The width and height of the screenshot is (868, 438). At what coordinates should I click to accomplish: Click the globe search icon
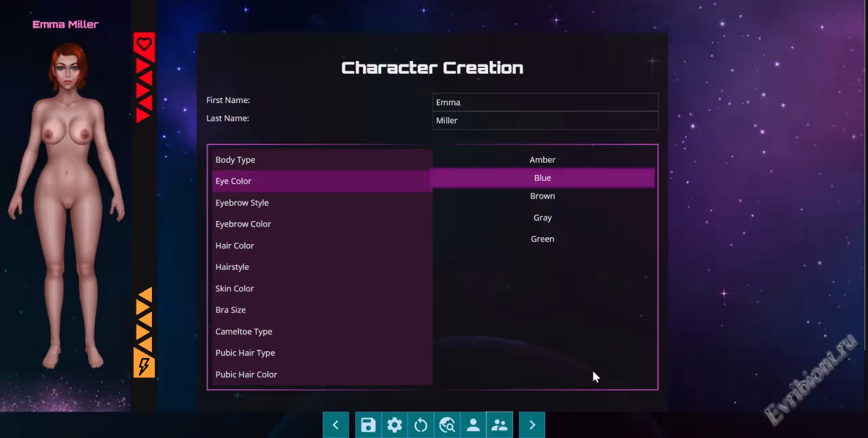[447, 425]
